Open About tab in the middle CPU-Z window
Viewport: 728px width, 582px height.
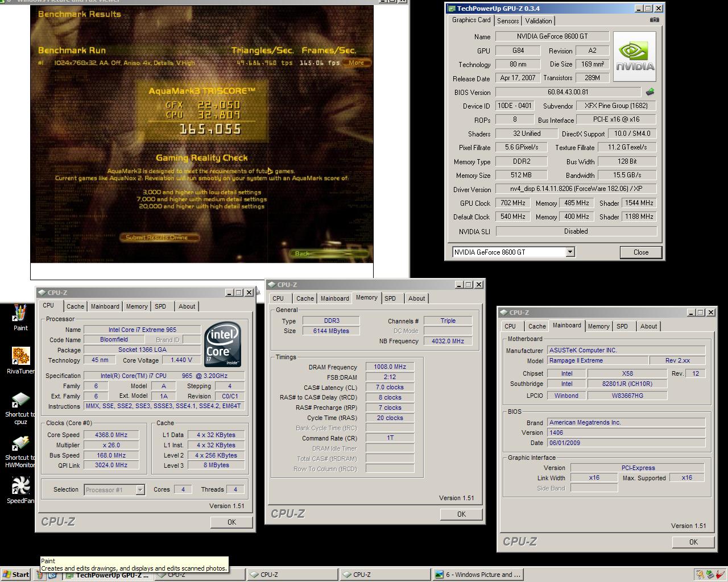coord(416,298)
